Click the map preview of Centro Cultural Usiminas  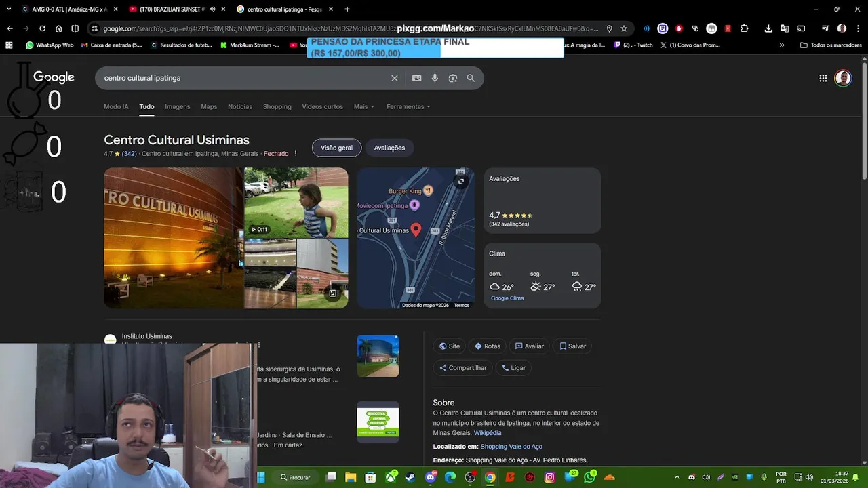pyautogui.click(x=416, y=238)
